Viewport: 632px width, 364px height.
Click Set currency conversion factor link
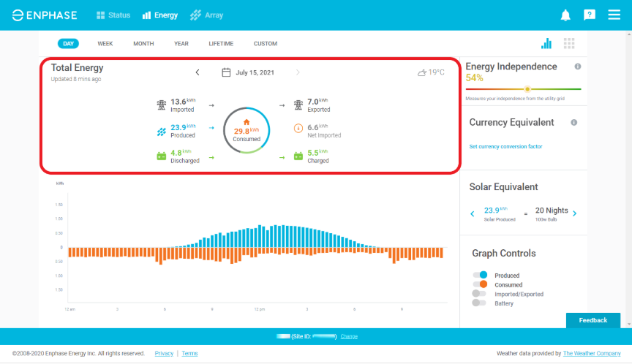[x=505, y=147]
